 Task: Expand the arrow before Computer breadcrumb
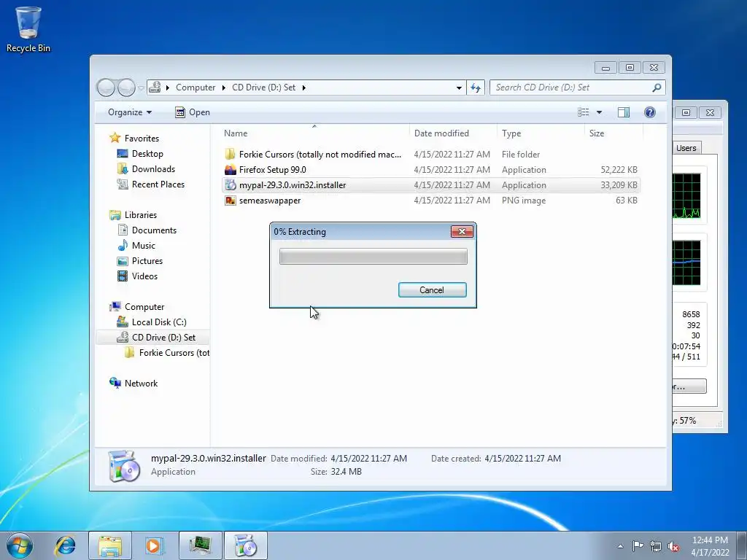168,87
